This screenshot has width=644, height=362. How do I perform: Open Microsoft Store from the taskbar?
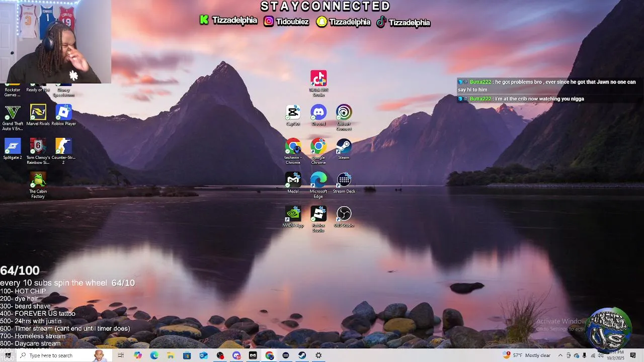187,355
